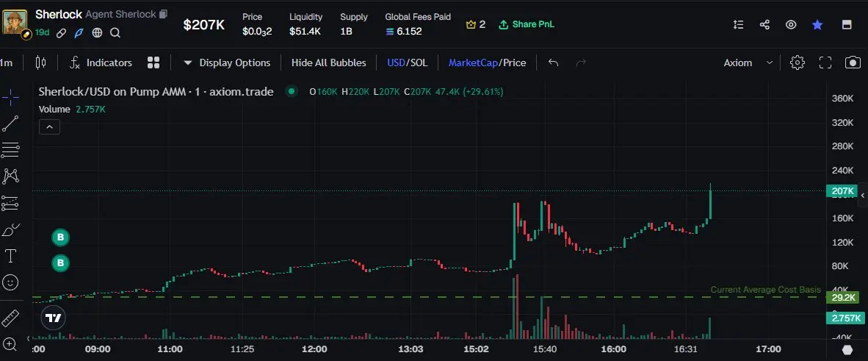Select the crosshair cursor tool
Viewport: 868px width, 361px height.
pos(10,98)
